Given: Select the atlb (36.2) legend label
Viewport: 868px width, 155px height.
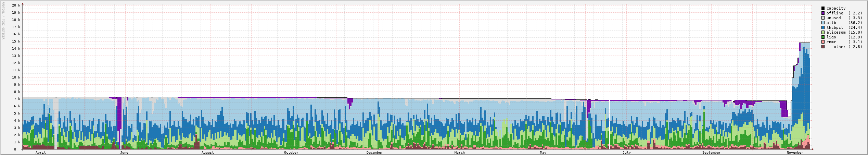Looking at the screenshot, I should [x=844, y=23].
